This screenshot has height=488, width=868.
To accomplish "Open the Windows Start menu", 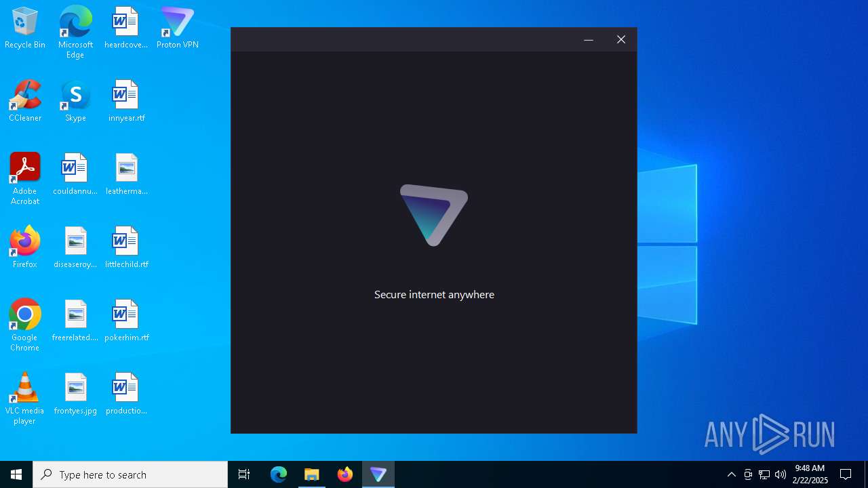I will (16, 474).
